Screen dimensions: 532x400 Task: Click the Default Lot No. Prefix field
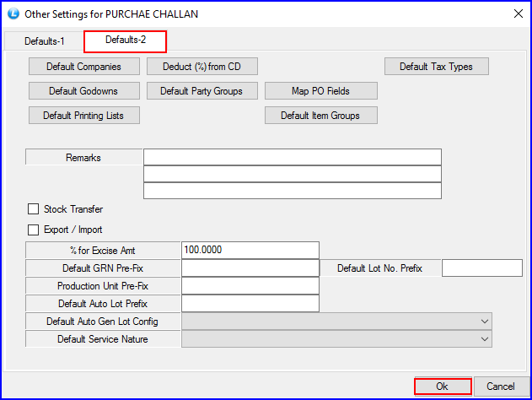tap(482, 268)
